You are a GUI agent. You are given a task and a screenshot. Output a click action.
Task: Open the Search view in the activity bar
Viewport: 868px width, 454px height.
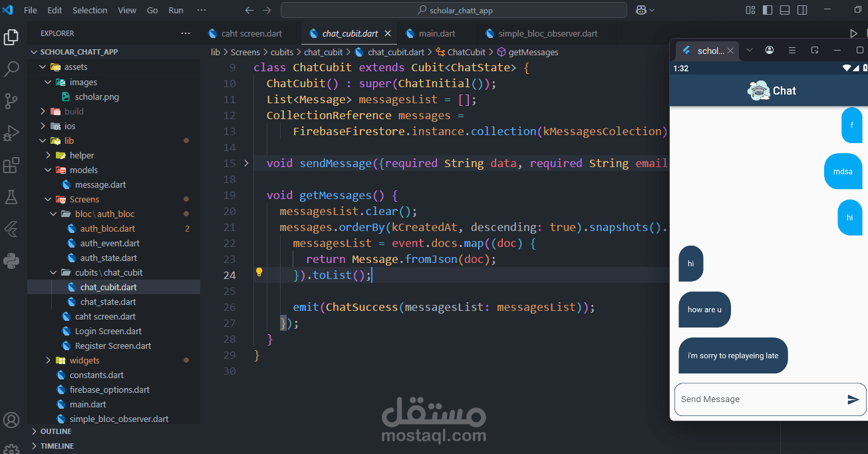click(11, 69)
